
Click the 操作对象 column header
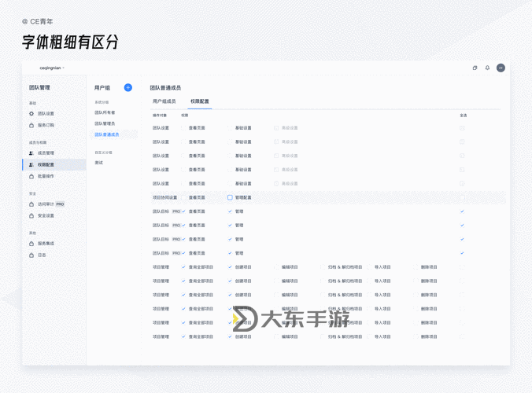160,116
